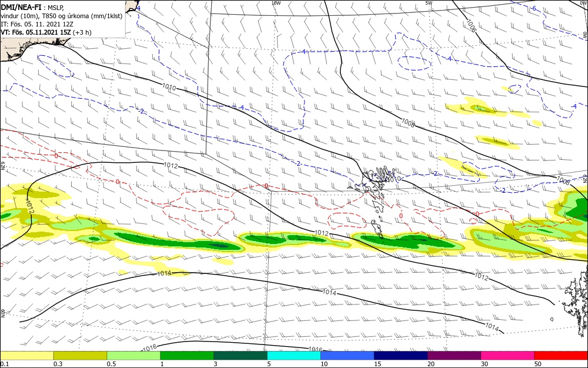Click the "vindur (10m), T850 og úrkoma" line

(x=62, y=16)
